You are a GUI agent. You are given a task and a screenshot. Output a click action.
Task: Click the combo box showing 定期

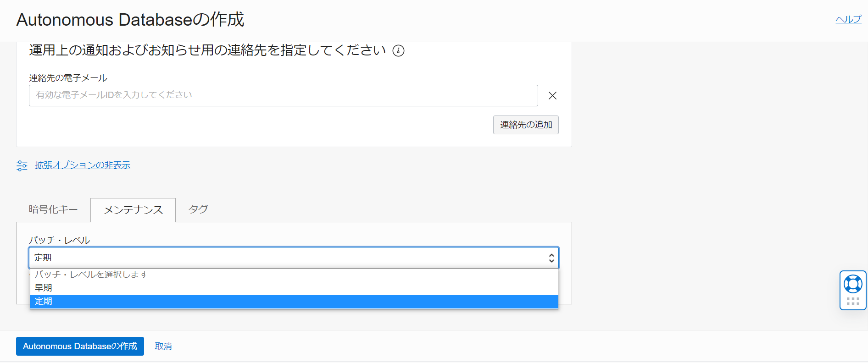(x=294, y=258)
